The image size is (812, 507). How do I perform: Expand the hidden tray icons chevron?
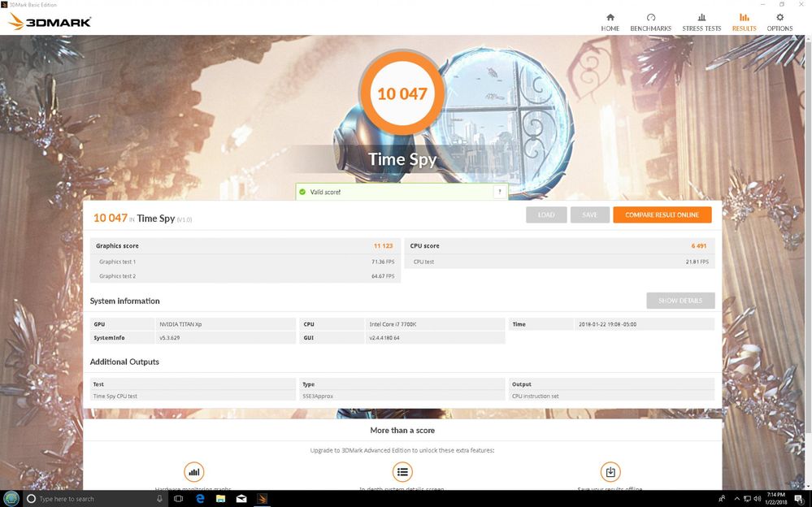pyautogui.click(x=737, y=499)
